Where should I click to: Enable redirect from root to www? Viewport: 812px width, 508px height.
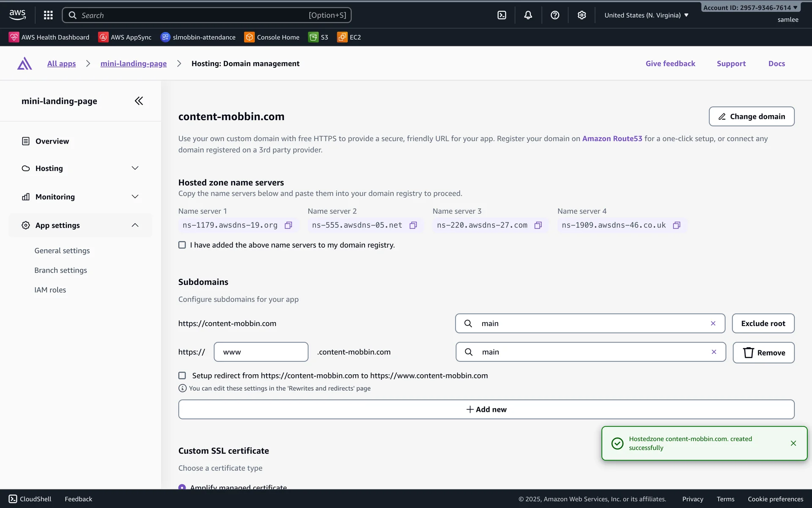click(182, 375)
